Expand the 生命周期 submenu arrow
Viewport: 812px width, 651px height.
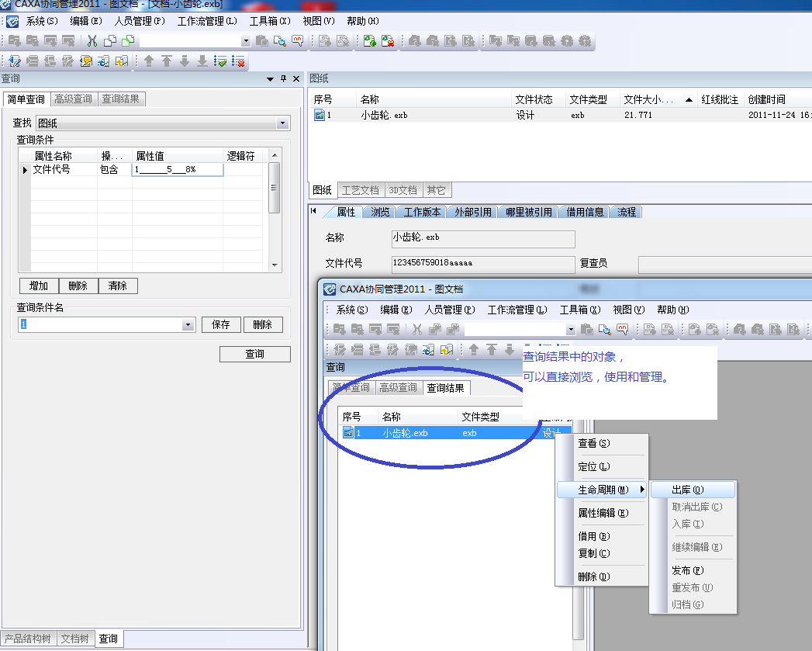click(x=642, y=490)
